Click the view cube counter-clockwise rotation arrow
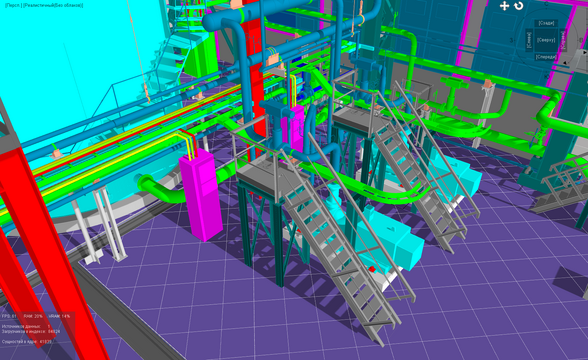This screenshot has height=360, width=588. 585,52
